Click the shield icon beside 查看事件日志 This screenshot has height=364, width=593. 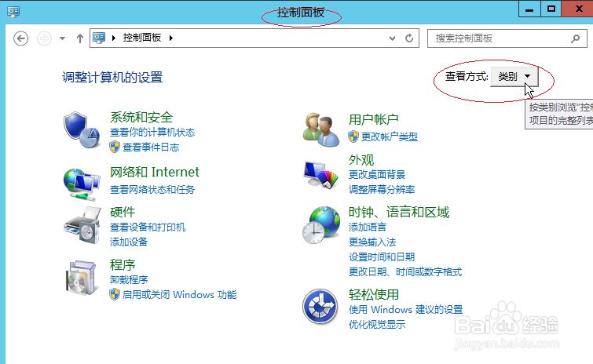click(115, 147)
